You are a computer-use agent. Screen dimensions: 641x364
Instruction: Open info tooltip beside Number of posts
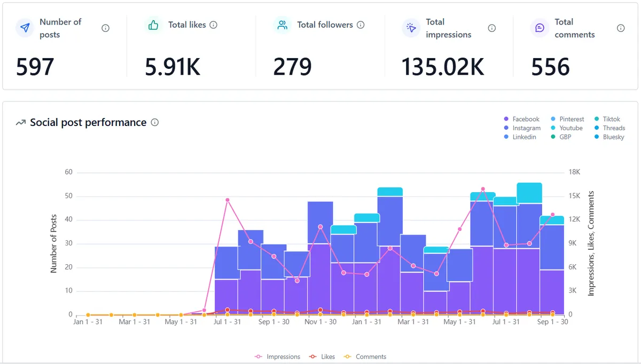105,28
